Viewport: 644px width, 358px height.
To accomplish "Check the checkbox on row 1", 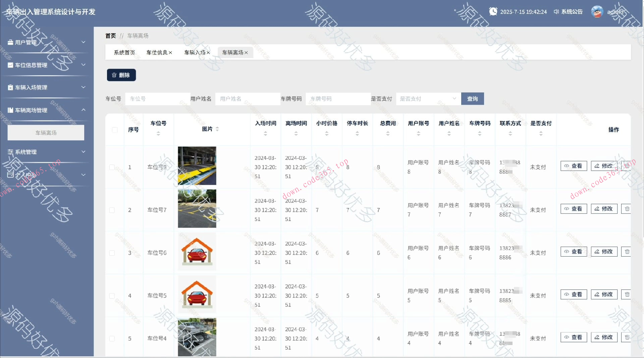I will tap(112, 167).
